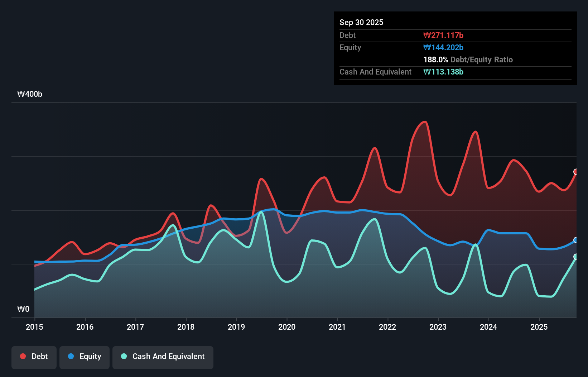
Task: Click the red dot icon beside Debt legend
Action: (x=23, y=356)
